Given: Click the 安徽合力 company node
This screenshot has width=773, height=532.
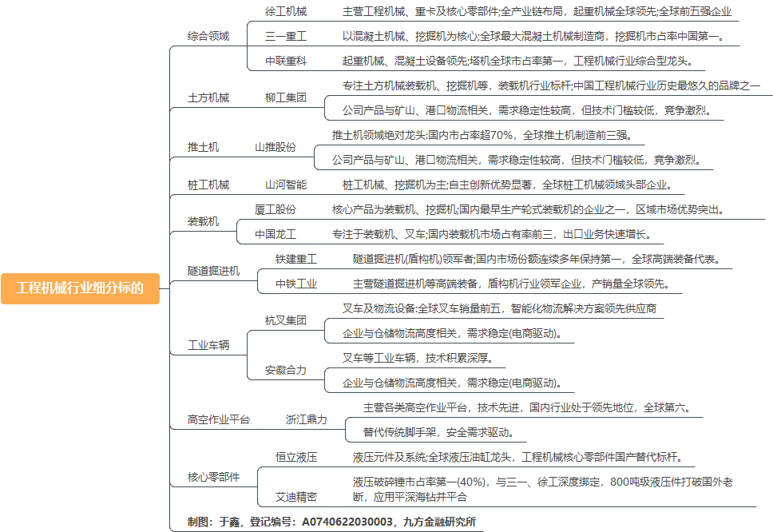Looking at the screenshot, I should (x=286, y=370).
